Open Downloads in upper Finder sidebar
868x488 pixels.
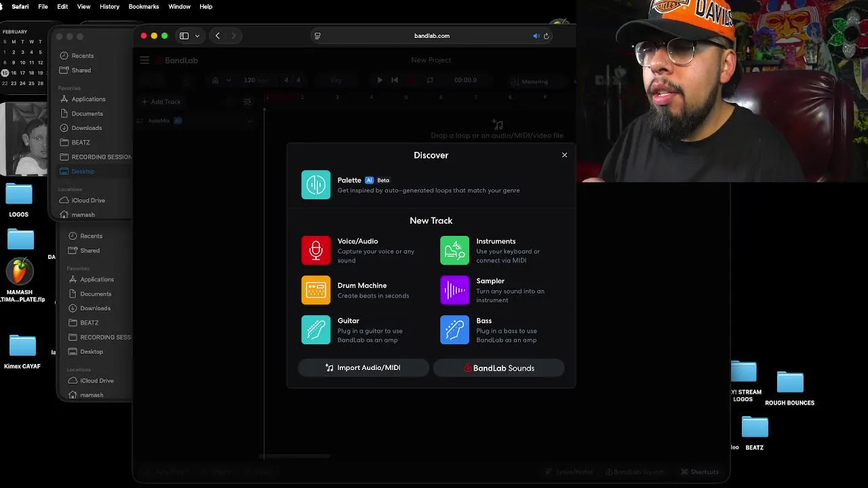pos(81,128)
